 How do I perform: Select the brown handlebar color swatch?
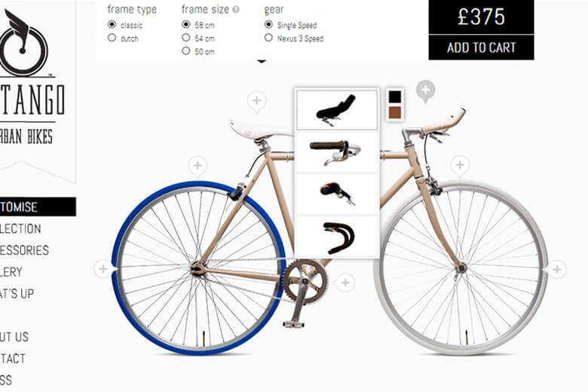click(395, 112)
